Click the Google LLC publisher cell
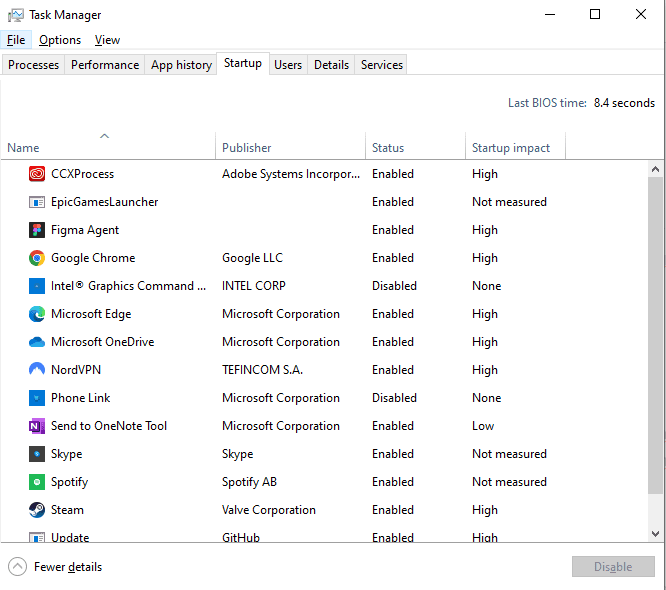 coord(252,258)
